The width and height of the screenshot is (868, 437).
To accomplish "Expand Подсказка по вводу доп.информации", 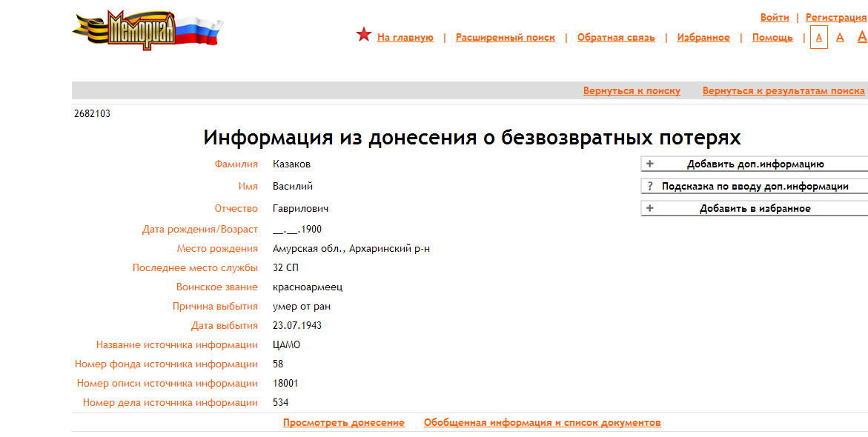I will click(755, 187).
